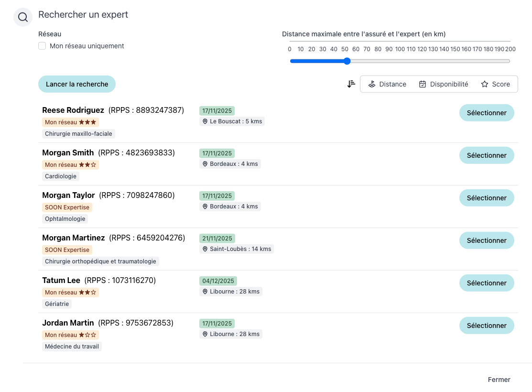Click the name Morgan Martinez
The image size is (532, 392).
click(73, 238)
